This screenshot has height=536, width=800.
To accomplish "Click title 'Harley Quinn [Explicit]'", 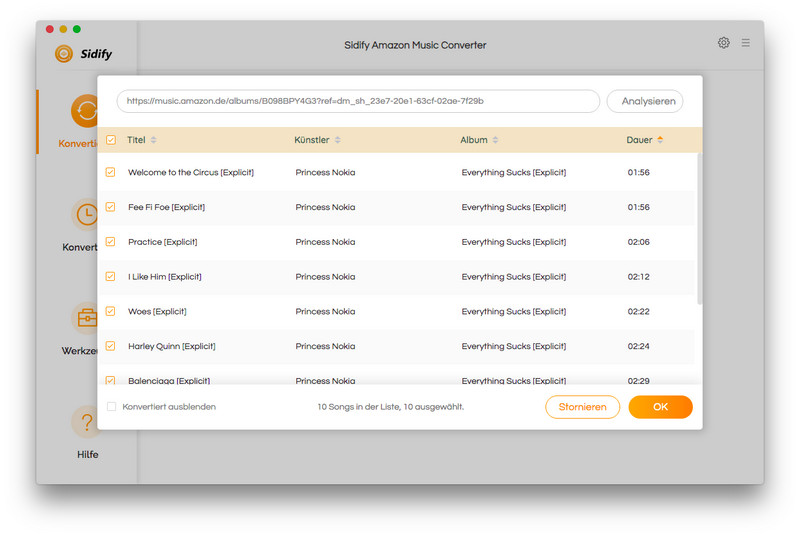I will point(172,346).
